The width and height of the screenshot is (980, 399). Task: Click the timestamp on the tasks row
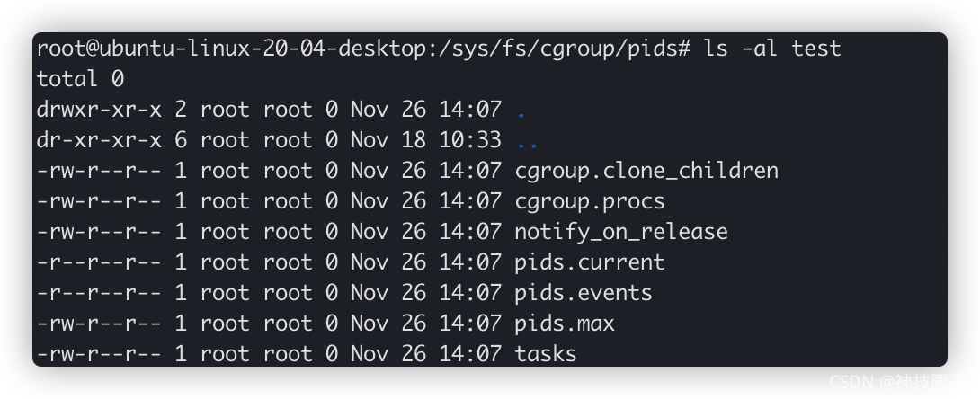point(425,354)
